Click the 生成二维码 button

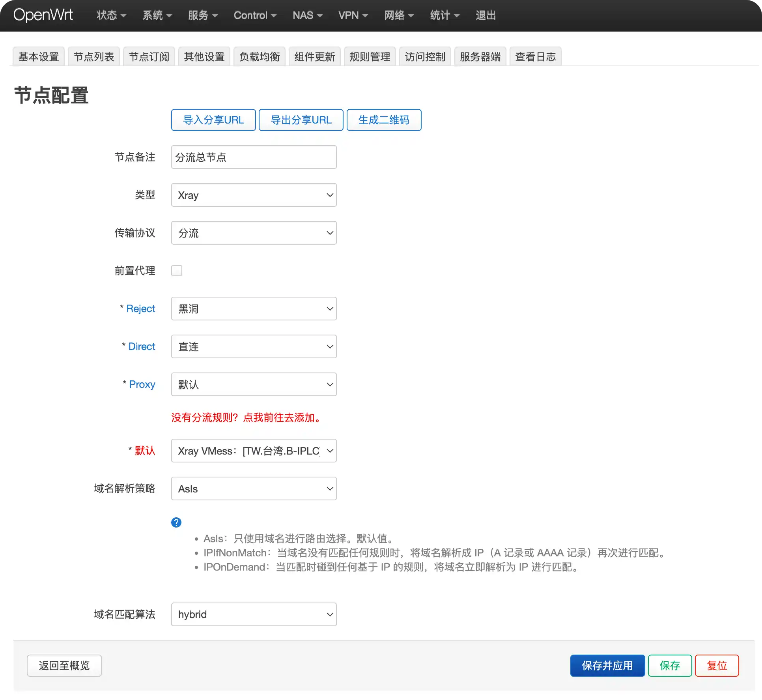(384, 120)
